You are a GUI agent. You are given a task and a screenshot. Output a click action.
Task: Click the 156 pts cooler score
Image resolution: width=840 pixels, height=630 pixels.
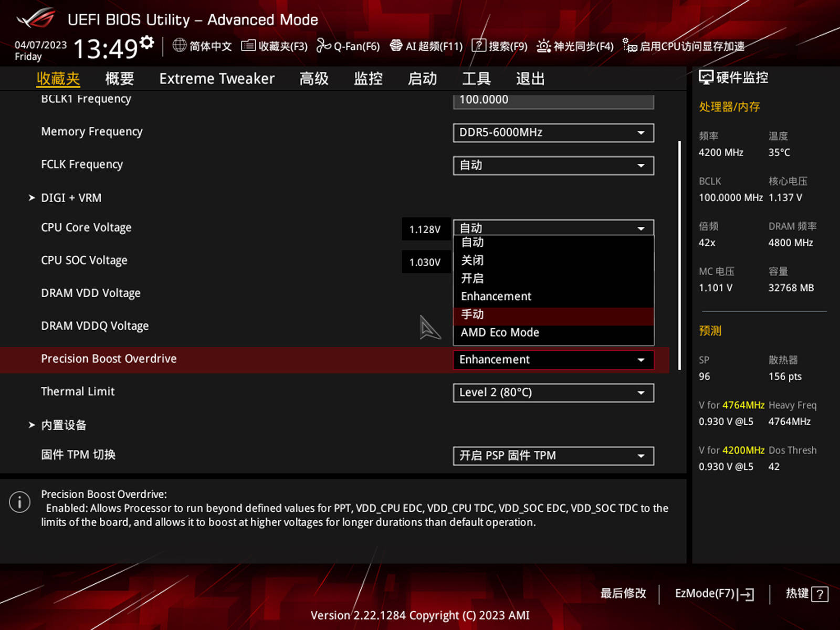coord(785,377)
